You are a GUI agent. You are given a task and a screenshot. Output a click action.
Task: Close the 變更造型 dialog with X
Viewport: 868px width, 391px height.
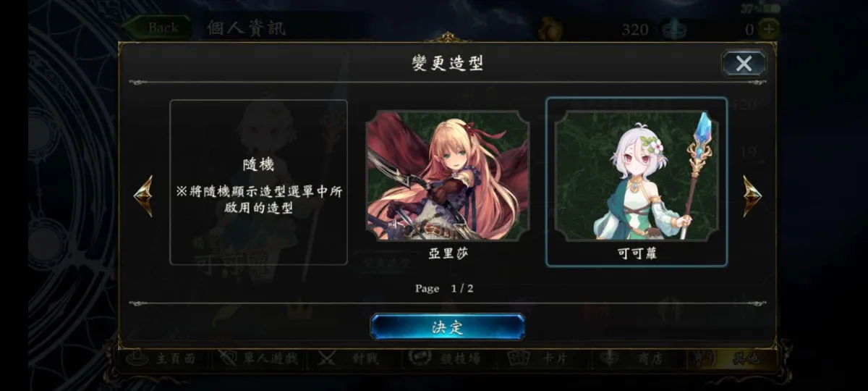click(x=744, y=64)
